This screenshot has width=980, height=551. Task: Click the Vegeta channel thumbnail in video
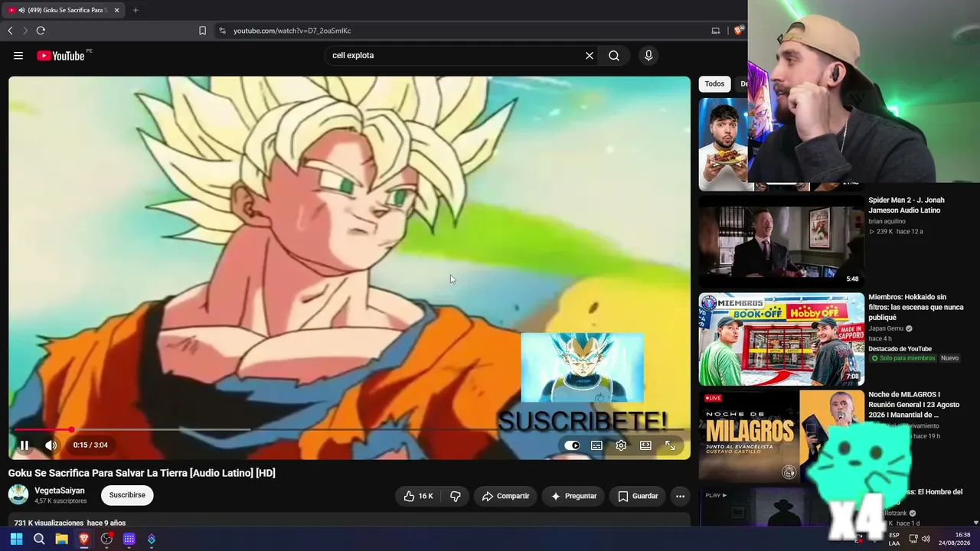582,367
